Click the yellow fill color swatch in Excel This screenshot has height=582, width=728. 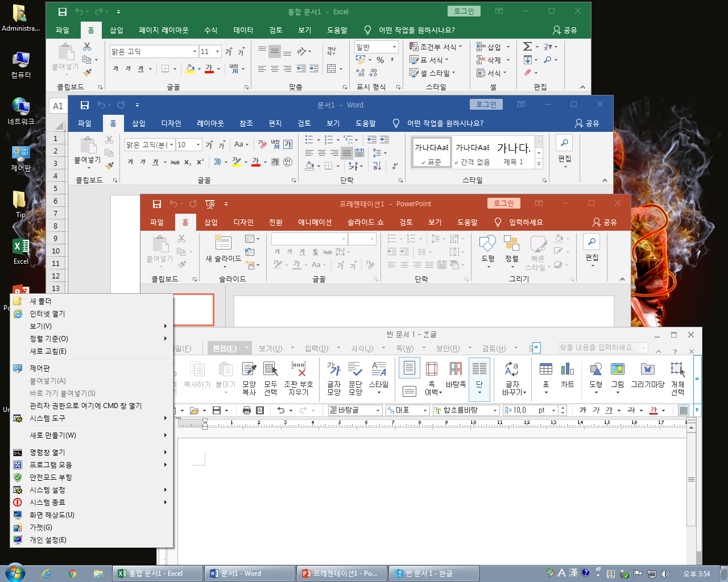(x=191, y=69)
